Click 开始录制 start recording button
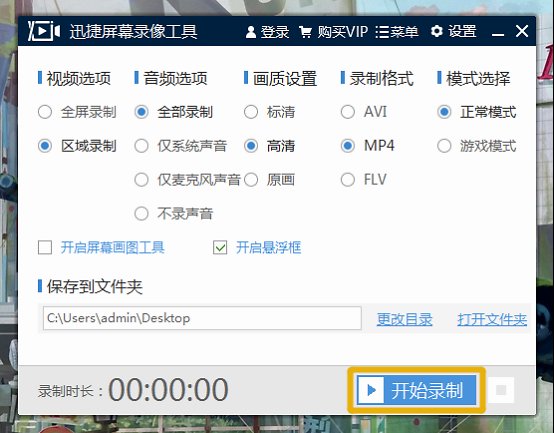The height and width of the screenshot is (433, 554). click(417, 390)
